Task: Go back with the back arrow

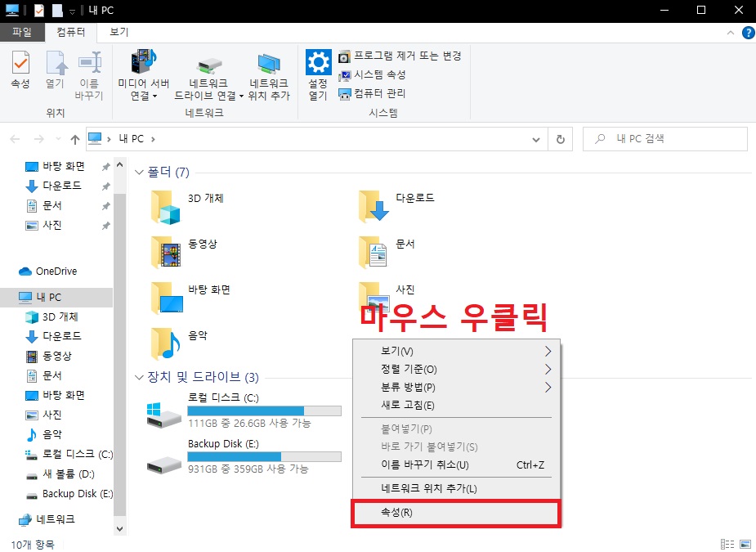Action: coord(15,139)
